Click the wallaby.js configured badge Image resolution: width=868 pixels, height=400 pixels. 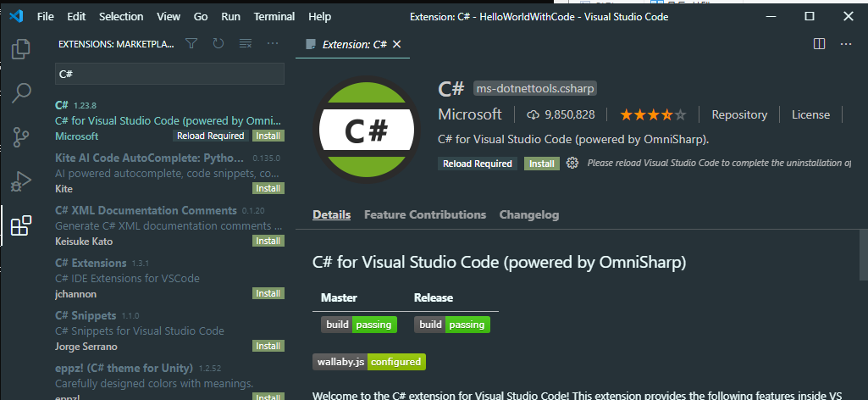pyautogui.click(x=369, y=362)
